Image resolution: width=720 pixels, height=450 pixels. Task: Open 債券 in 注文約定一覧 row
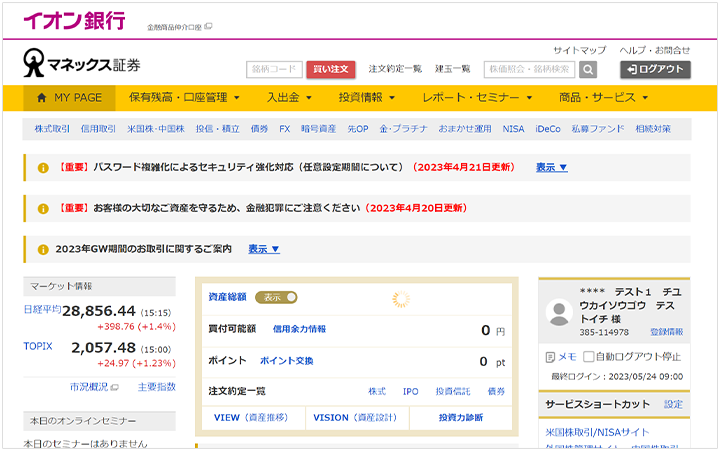click(496, 391)
